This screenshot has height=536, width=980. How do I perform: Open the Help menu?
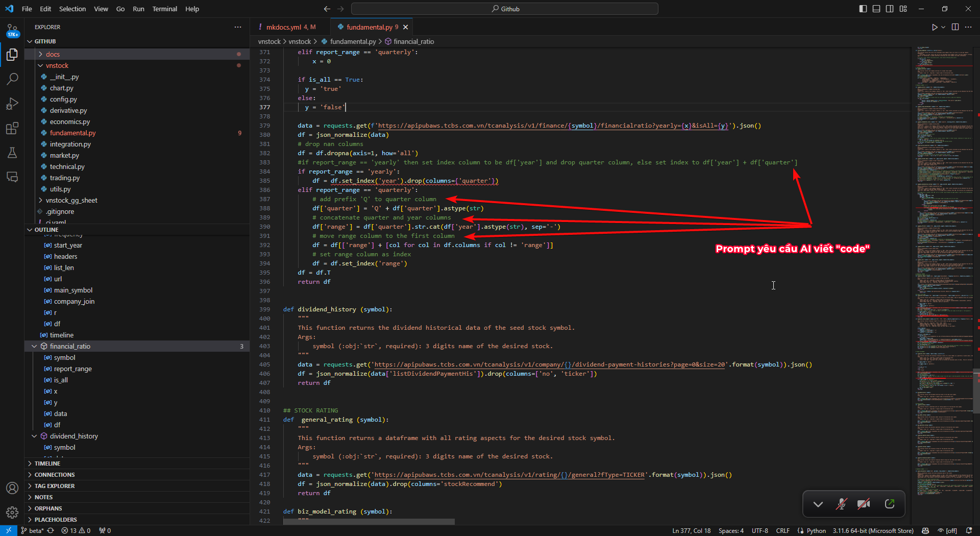click(192, 9)
